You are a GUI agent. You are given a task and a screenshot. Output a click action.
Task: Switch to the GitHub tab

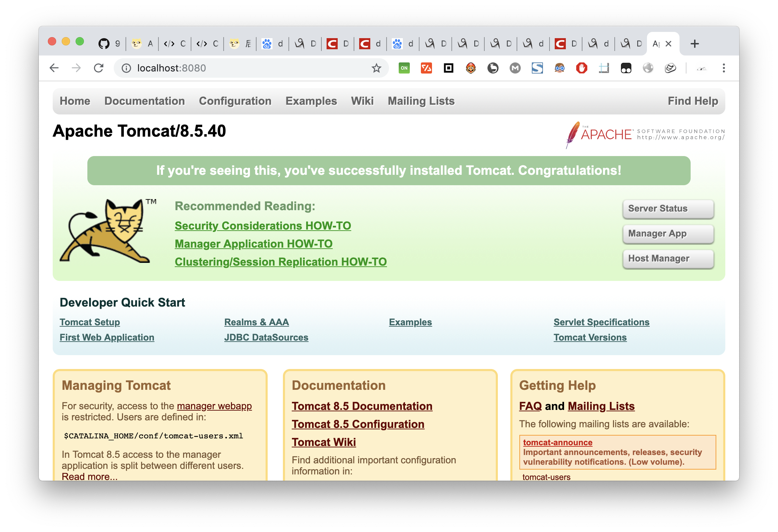(109, 44)
